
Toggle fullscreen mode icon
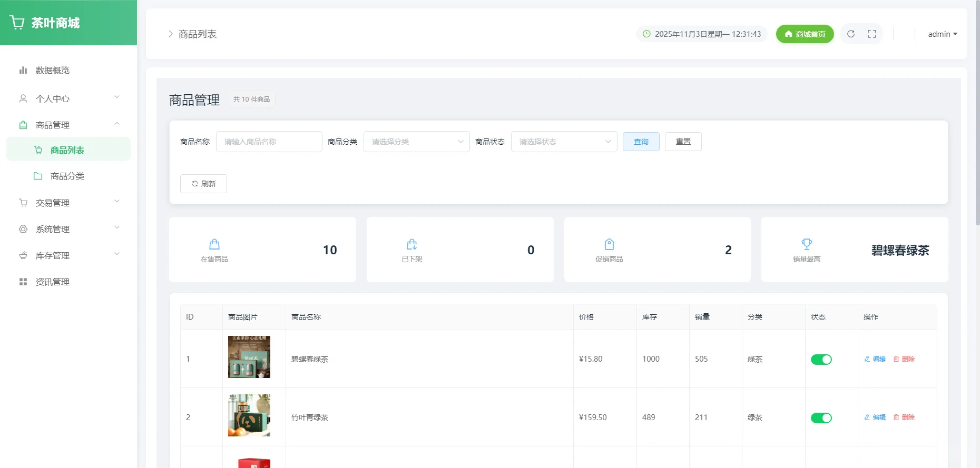(872, 34)
